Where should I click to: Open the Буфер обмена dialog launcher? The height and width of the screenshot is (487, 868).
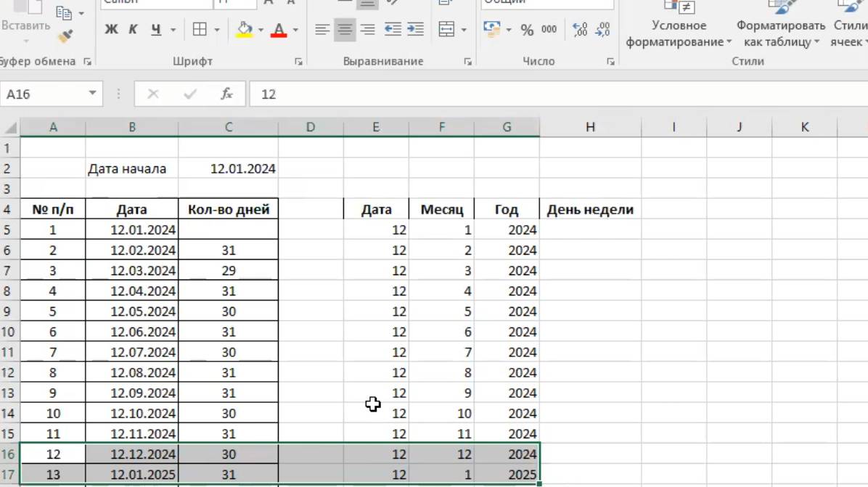[x=88, y=62]
